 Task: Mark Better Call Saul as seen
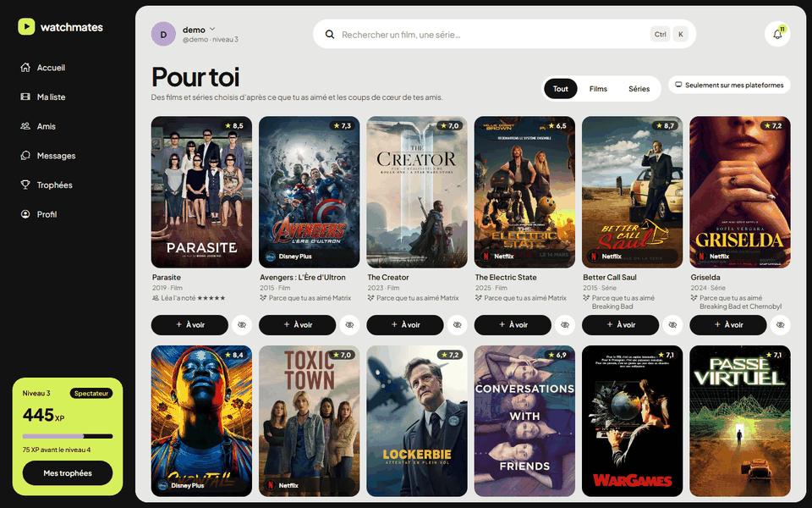(672, 325)
